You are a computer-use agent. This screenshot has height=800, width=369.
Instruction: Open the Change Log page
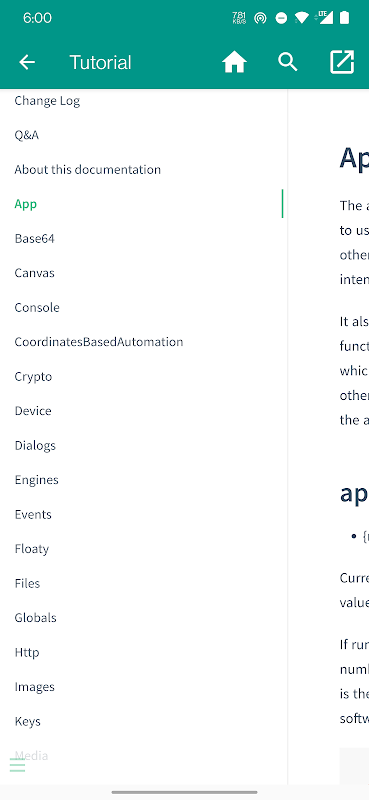click(x=47, y=101)
